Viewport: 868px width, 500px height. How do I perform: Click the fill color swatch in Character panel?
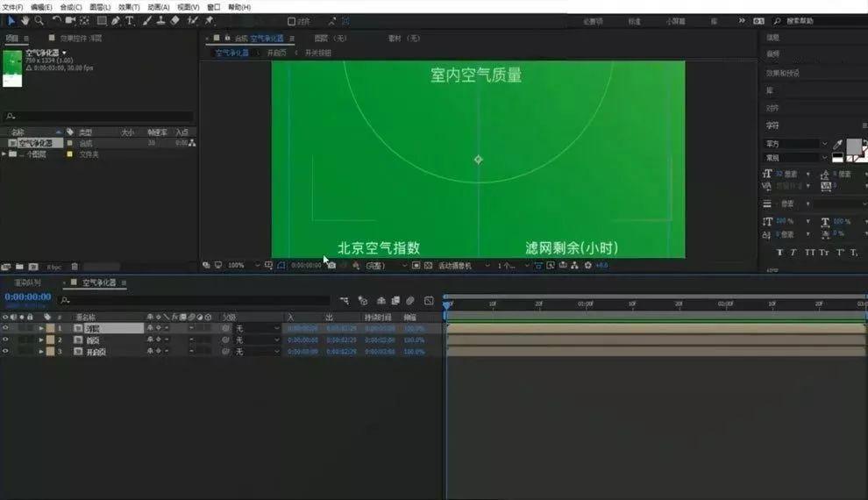(854, 146)
